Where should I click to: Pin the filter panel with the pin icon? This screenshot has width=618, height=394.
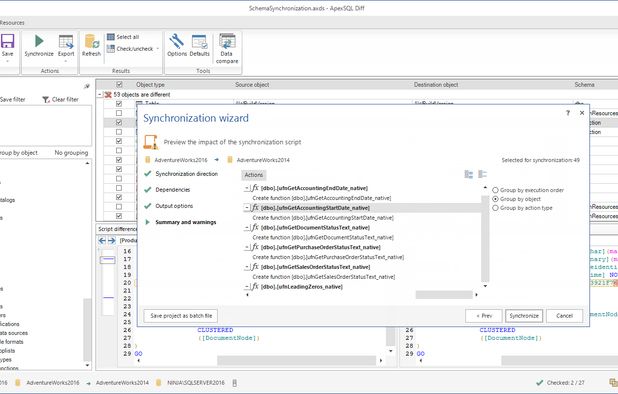click(x=87, y=86)
